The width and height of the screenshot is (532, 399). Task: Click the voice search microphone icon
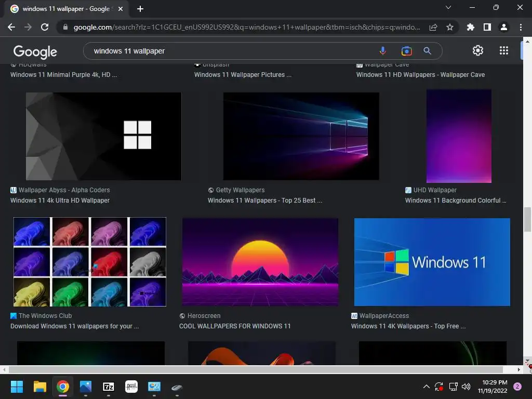click(x=382, y=51)
